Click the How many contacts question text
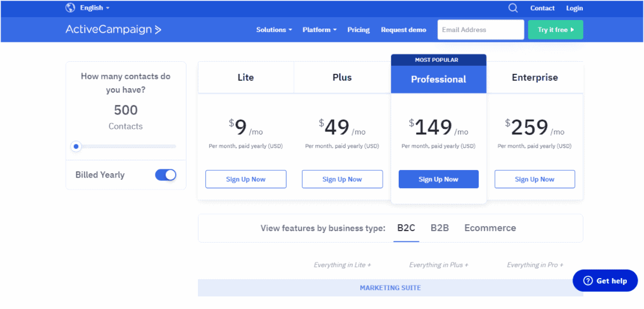 [126, 82]
